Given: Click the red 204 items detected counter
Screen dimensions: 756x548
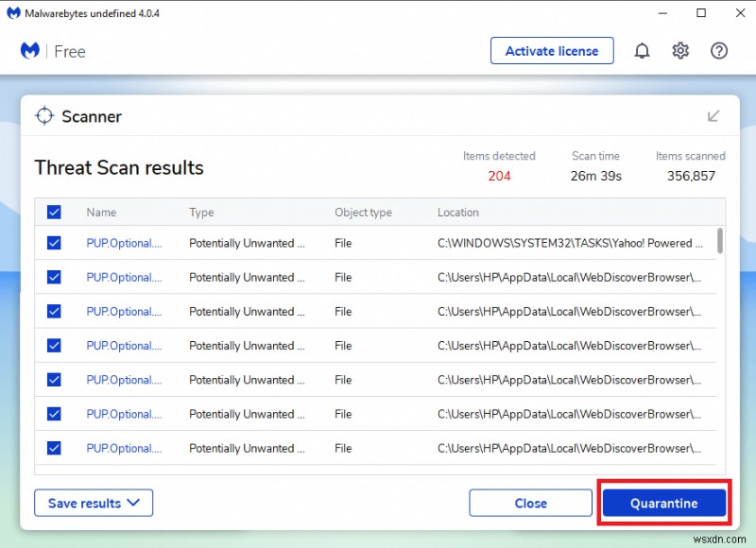Looking at the screenshot, I should [500, 176].
